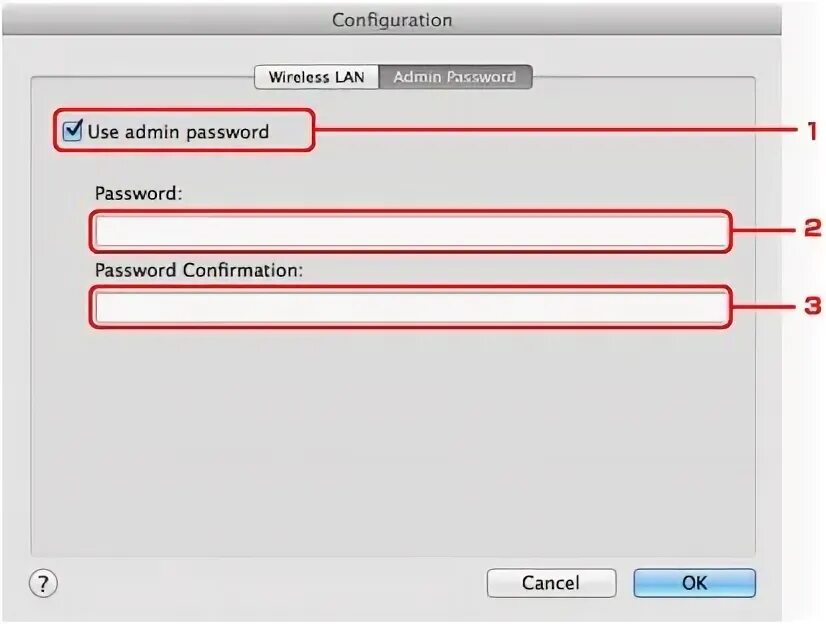This screenshot has height=624, width=826.
Task: Click the 'Password Confirmation:' field label
Action: pos(199,270)
